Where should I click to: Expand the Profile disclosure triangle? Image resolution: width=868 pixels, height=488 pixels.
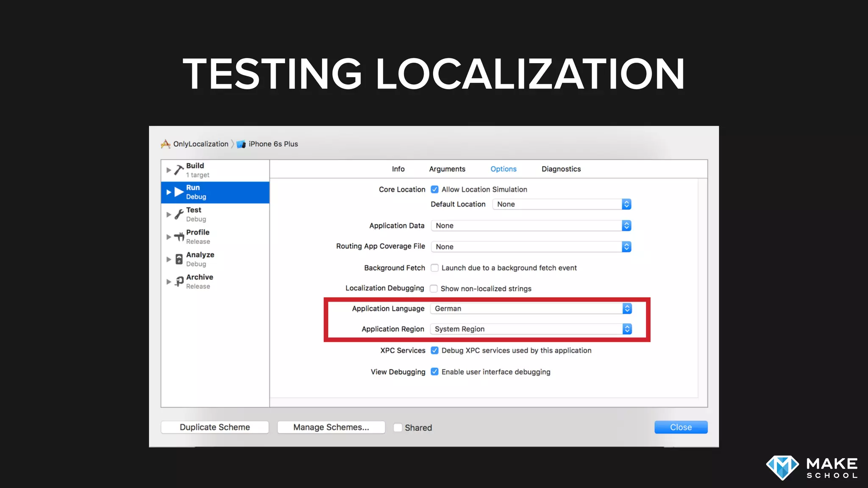(169, 237)
